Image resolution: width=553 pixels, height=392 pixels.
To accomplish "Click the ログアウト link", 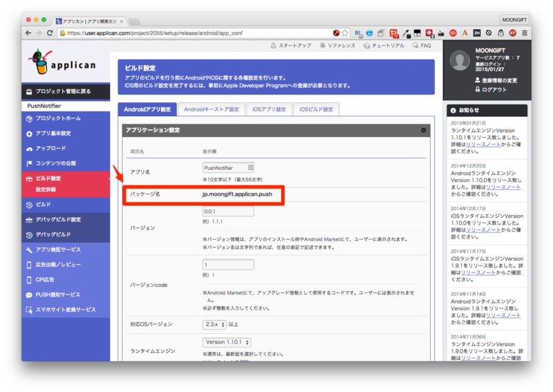I will tap(491, 90).
